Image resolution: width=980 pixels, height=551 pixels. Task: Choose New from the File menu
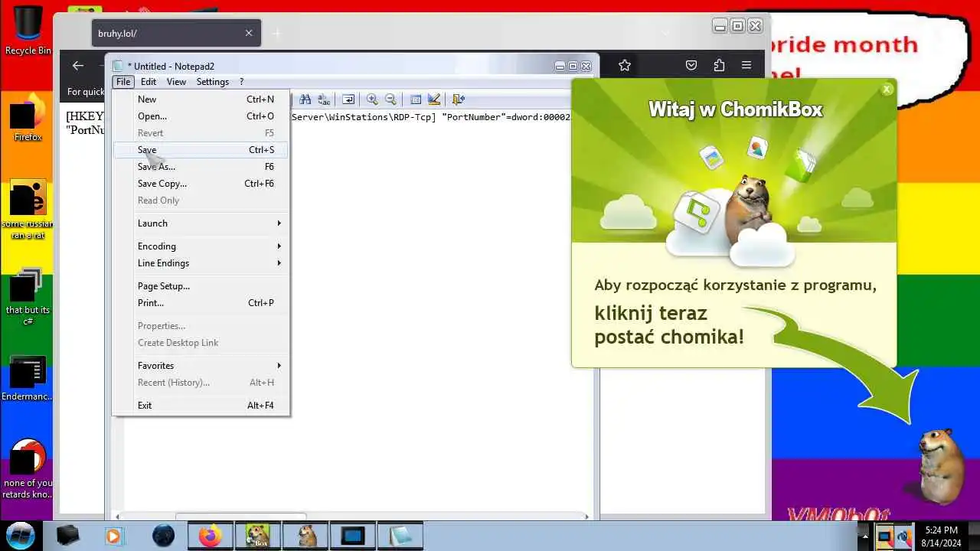(x=201, y=99)
